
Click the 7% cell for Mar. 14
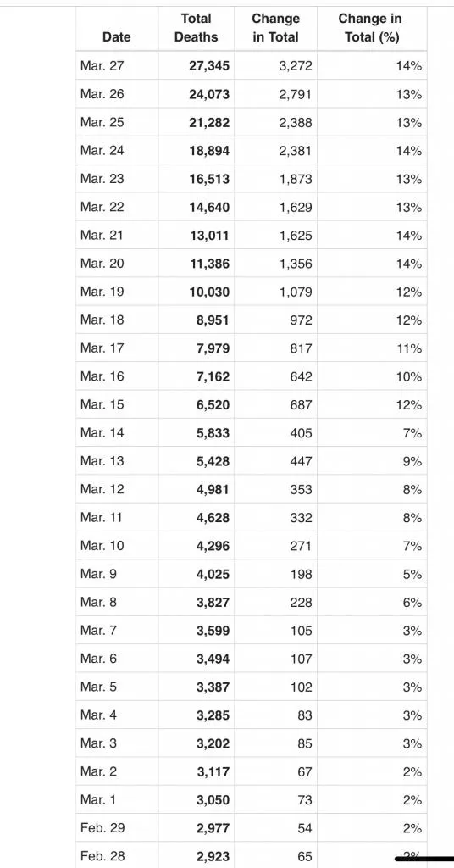point(412,433)
